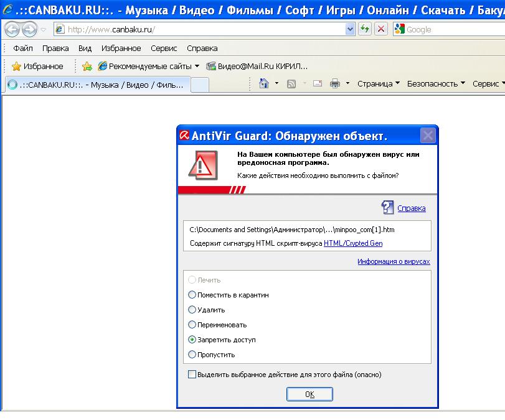505x420 pixels.
Task: Select the 'Поместить в карантин' radio option
Action: click(192, 295)
